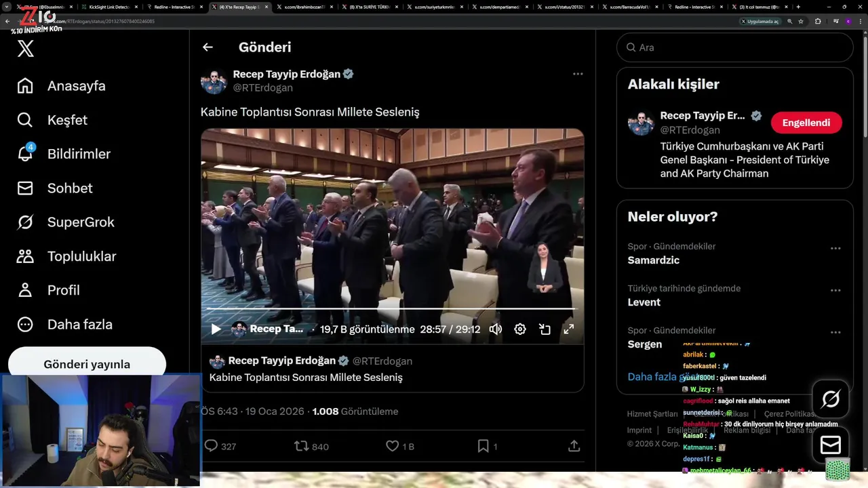Click the Gönderi yayınla button
Viewport: 868px width, 488px height.
pos(87,364)
